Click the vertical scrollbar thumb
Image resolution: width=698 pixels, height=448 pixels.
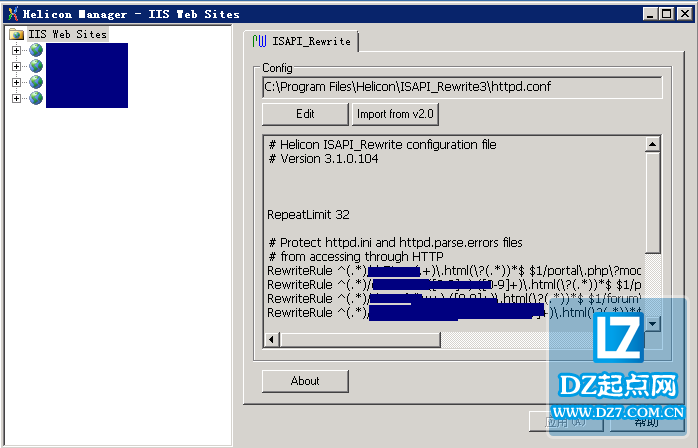coord(653,203)
